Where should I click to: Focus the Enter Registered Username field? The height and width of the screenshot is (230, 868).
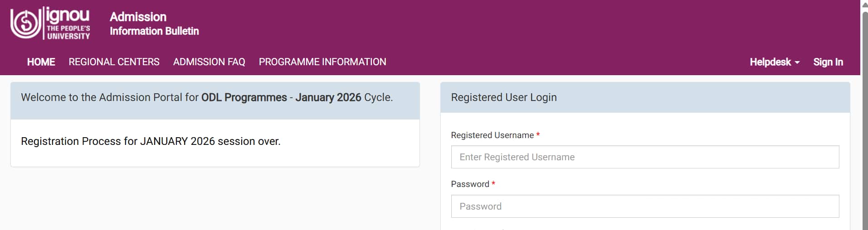pyautogui.click(x=644, y=157)
